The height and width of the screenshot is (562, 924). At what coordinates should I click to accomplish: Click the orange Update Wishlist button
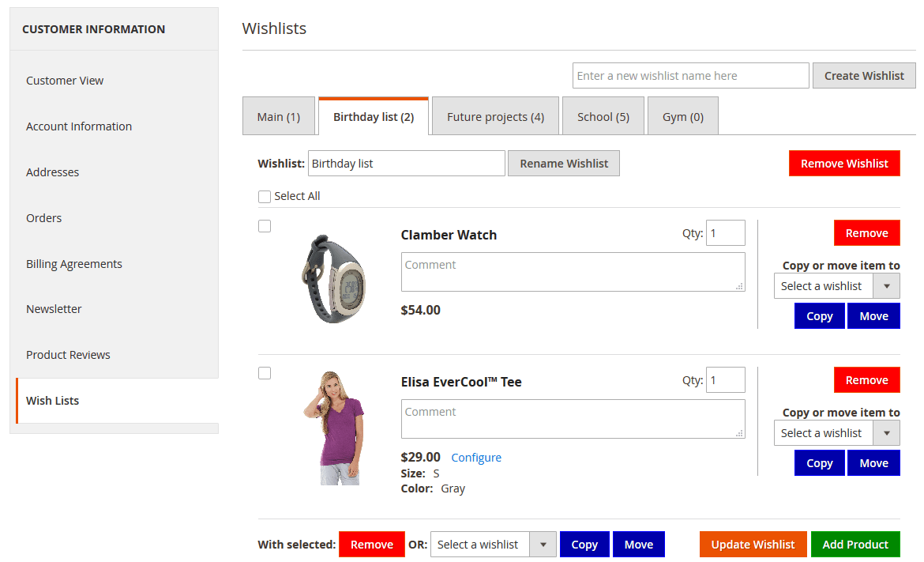click(x=753, y=545)
